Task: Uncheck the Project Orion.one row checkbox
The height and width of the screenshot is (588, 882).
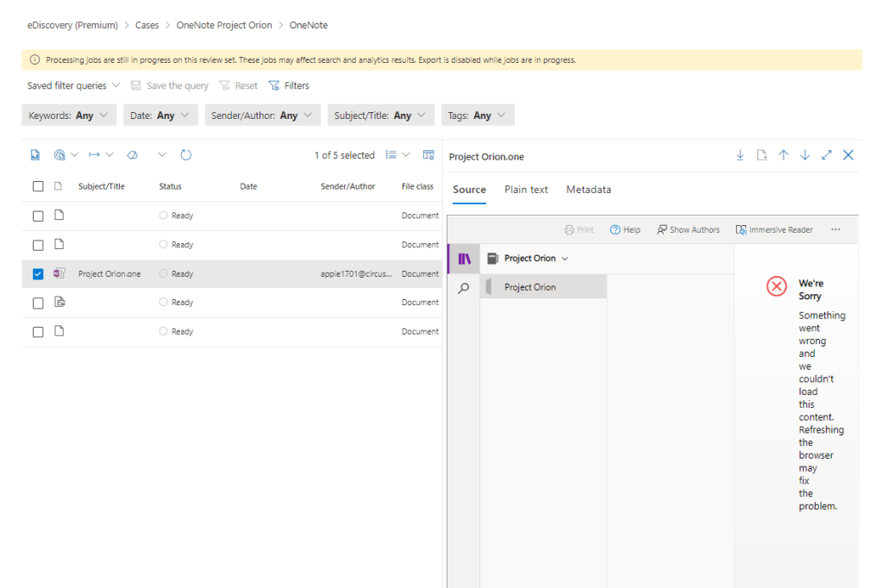Action: [38, 274]
